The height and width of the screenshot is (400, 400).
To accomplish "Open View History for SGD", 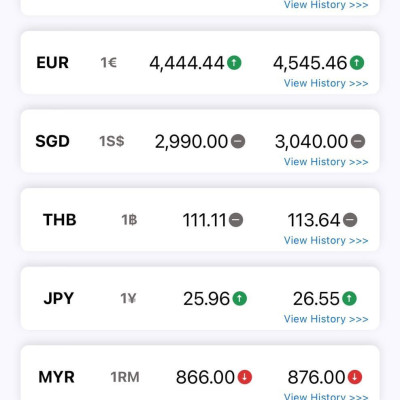I will 326,162.
